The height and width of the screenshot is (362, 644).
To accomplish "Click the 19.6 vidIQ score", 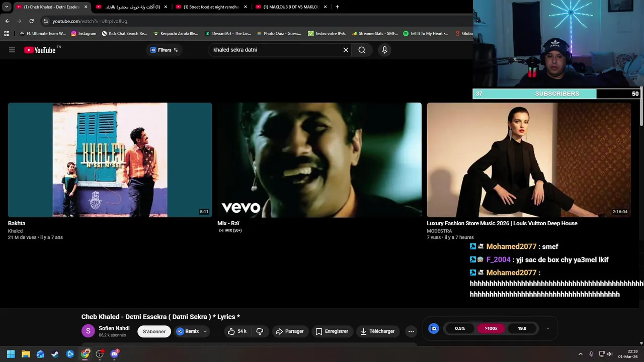I will [x=522, y=328].
